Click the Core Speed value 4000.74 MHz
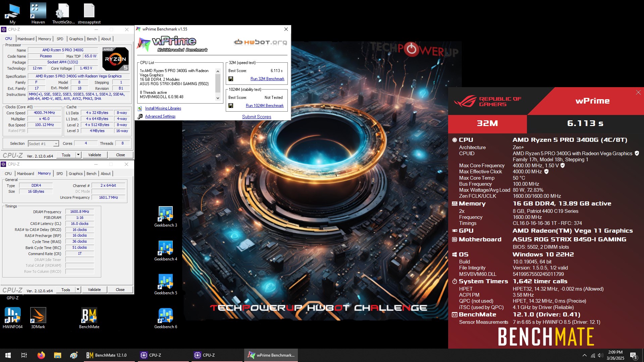644x362 pixels. (x=44, y=113)
